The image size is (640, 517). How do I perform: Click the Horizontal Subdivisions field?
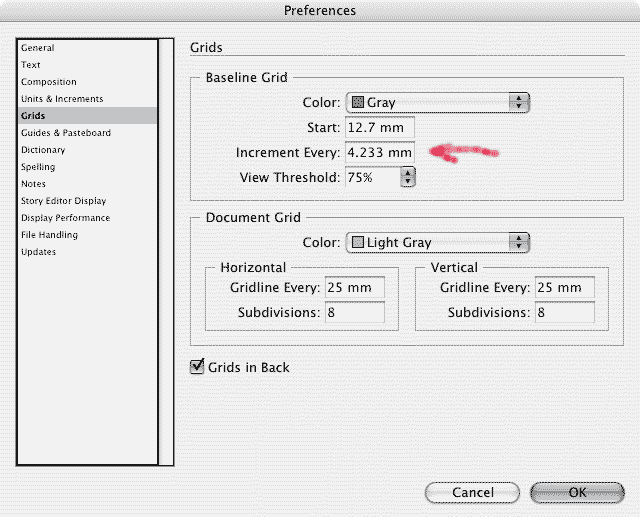click(355, 313)
